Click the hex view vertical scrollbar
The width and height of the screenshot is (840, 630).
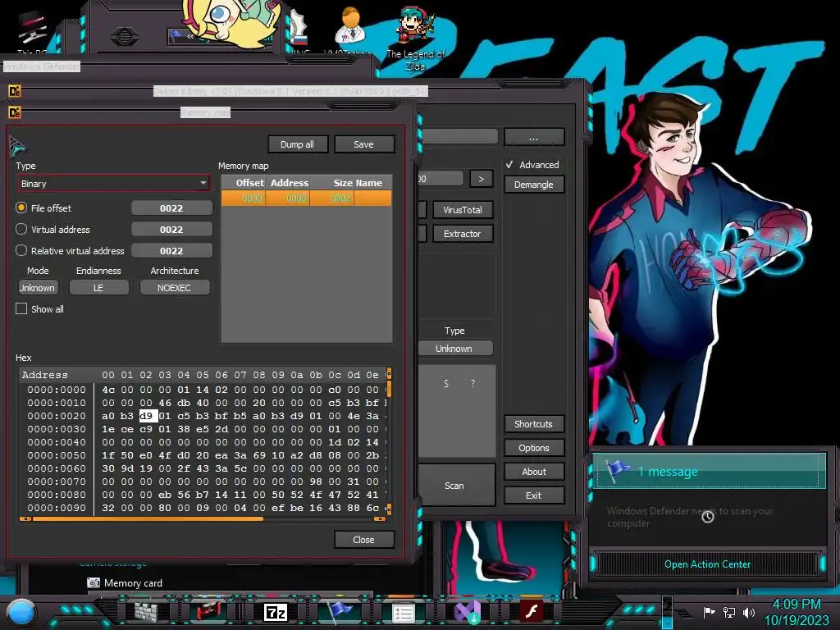point(389,441)
